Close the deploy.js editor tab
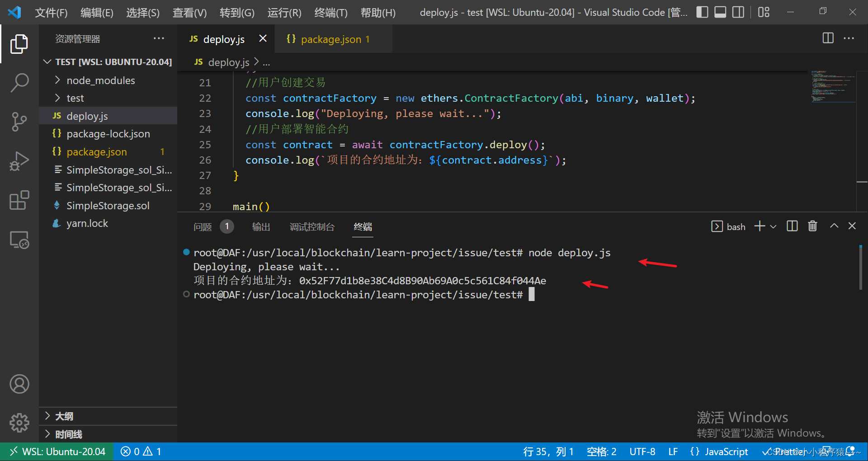Image resolution: width=868 pixels, height=461 pixels. coord(263,39)
